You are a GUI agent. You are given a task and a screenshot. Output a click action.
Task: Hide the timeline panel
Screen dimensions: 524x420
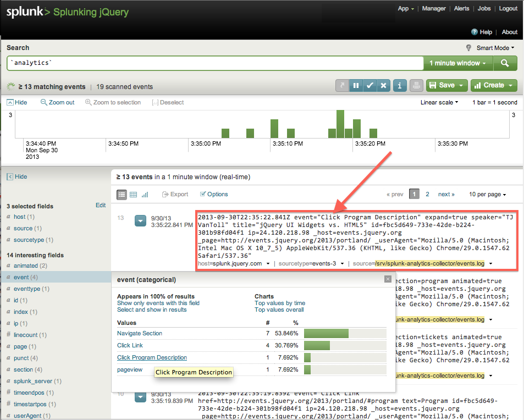(x=17, y=102)
